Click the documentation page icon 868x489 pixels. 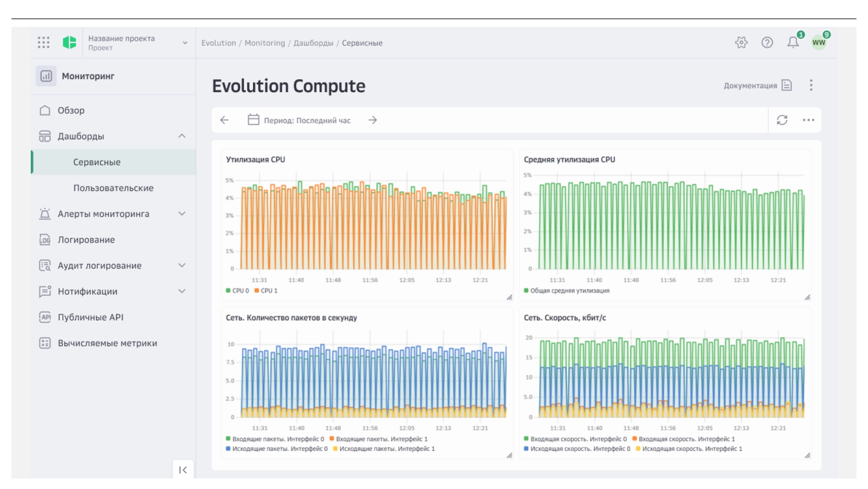coord(786,86)
